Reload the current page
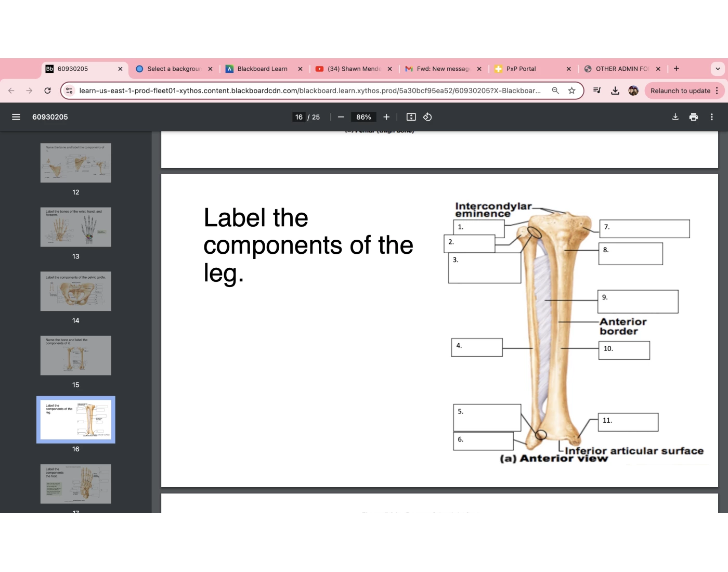Viewport: 728px width, 572px height. (47, 90)
